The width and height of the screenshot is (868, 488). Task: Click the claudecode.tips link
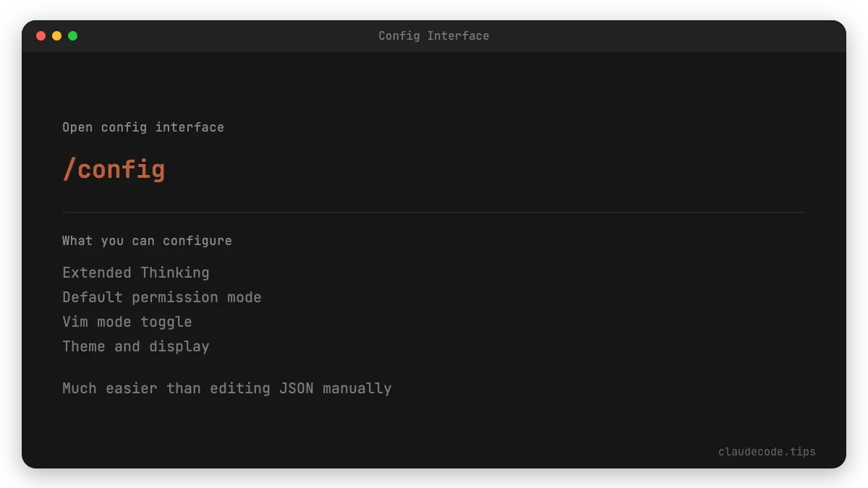click(767, 451)
